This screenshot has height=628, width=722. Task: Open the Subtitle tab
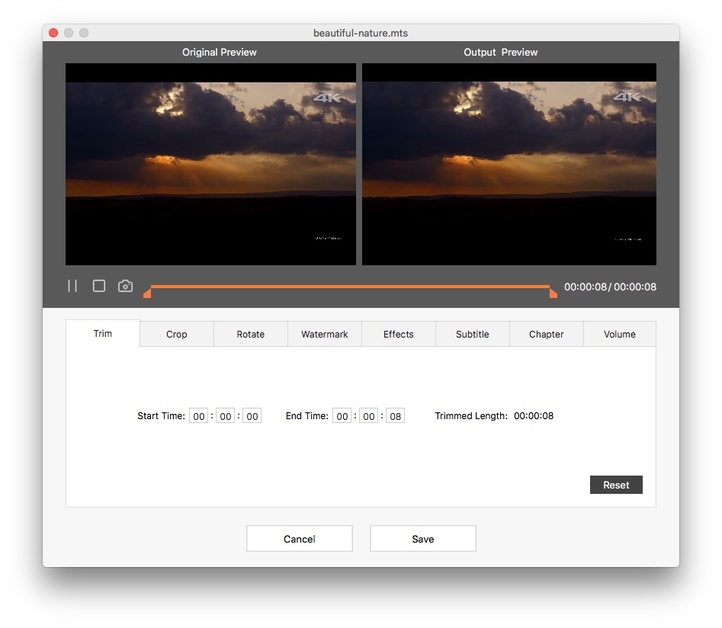pos(472,334)
